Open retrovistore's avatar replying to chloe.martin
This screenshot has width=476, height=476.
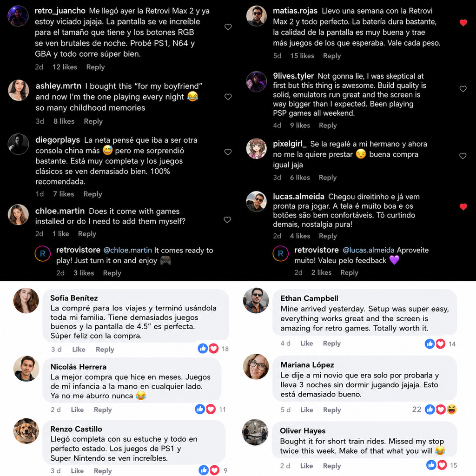[x=43, y=254]
